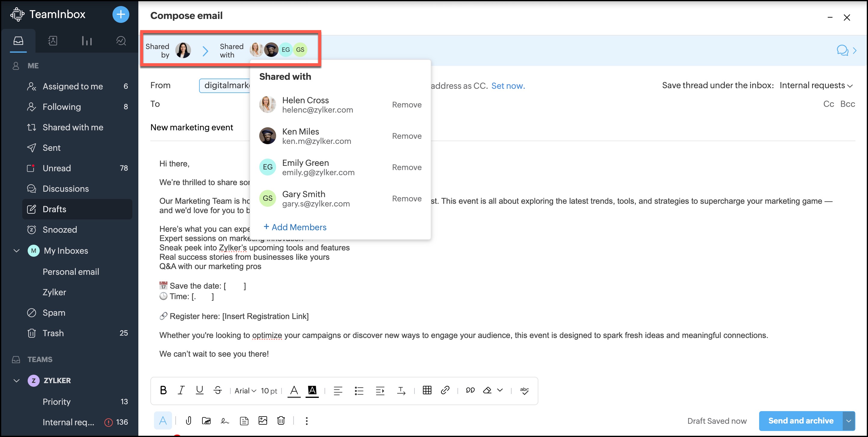Viewport: 868px width, 437px height.
Task: Click the insert hyperlink icon
Action: coord(445,390)
